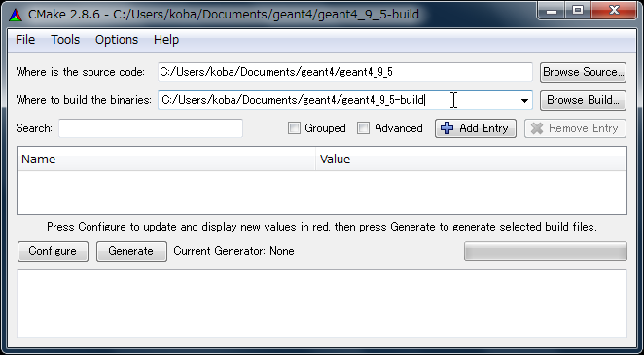Enable the Grouped checkbox
This screenshot has height=355, width=644.
294,128
